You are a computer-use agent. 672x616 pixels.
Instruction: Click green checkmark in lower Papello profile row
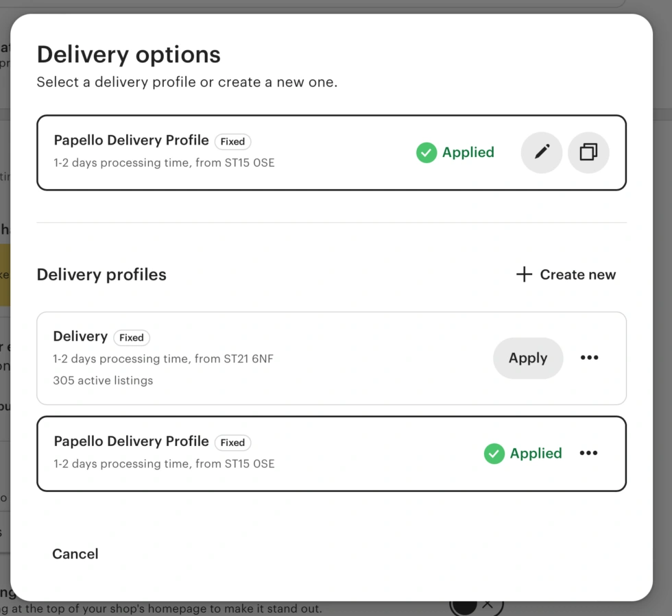(x=494, y=454)
